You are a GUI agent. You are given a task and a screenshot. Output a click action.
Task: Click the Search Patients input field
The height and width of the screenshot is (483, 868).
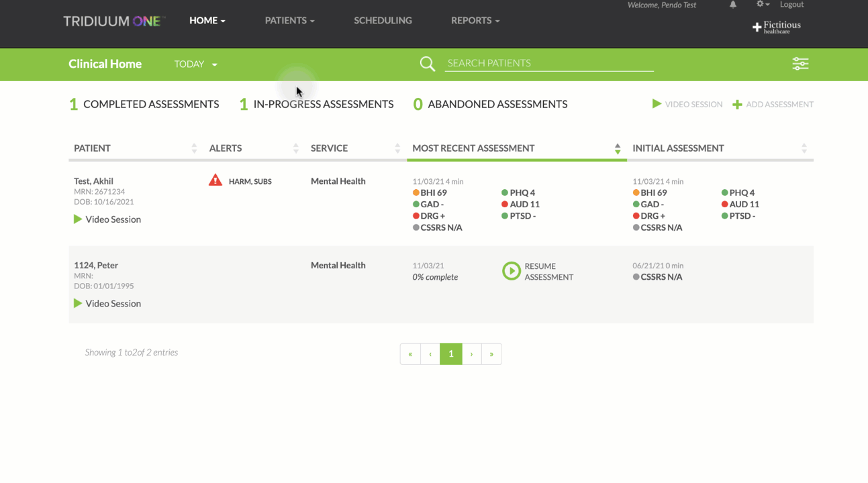(x=549, y=63)
